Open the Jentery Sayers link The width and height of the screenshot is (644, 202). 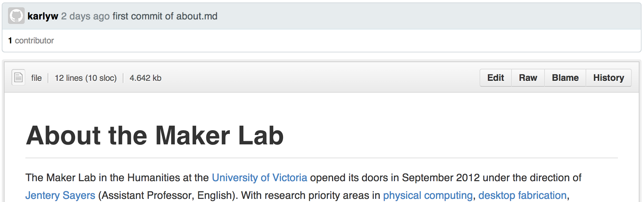pyautogui.click(x=60, y=195)
